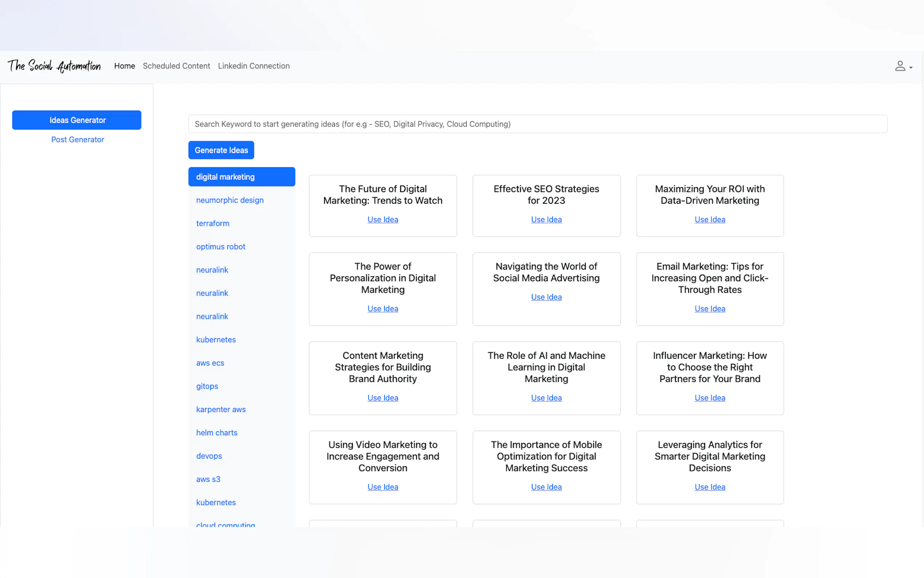
Task: Use Idea for Influencer Marketing card
Action: 710,397
